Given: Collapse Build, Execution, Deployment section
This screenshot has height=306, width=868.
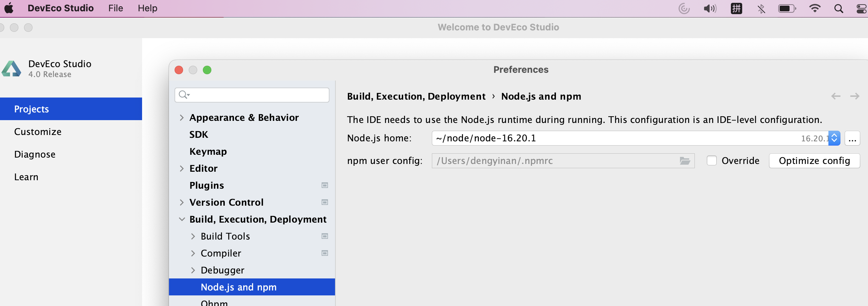Looking at the screenshot, I should [182, 219].
